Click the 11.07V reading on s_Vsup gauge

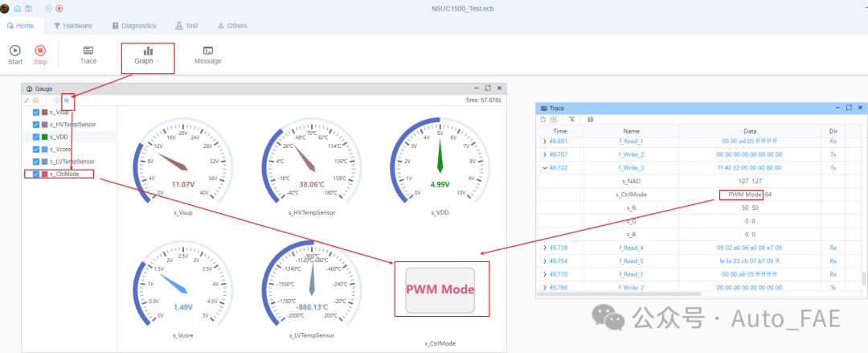pos(185,184)
